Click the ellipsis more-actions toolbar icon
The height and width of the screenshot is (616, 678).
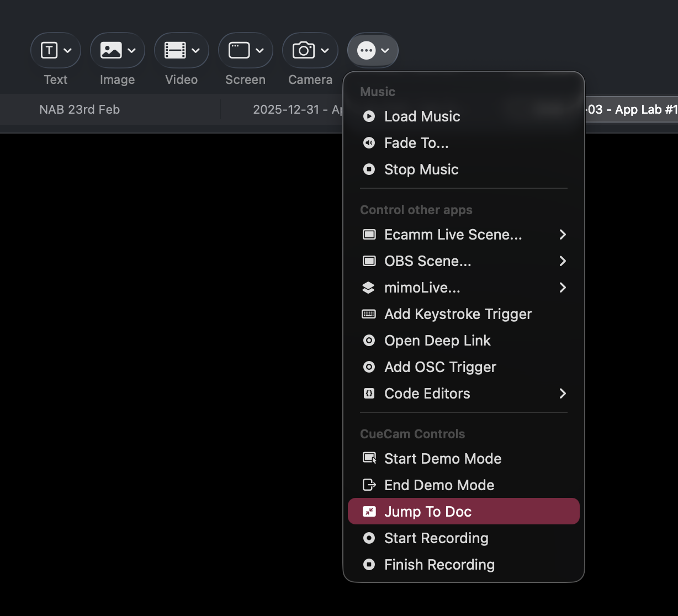point(366,51)
